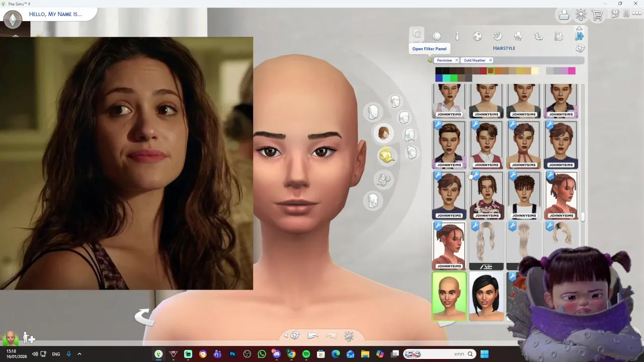
Task: Select the updo hair length icon
Action: (412, 152)
